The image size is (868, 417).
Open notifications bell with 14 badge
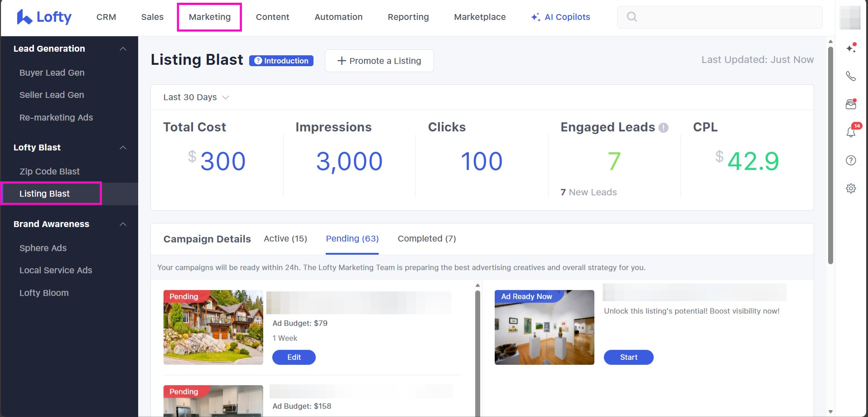[x=851, y=132]
